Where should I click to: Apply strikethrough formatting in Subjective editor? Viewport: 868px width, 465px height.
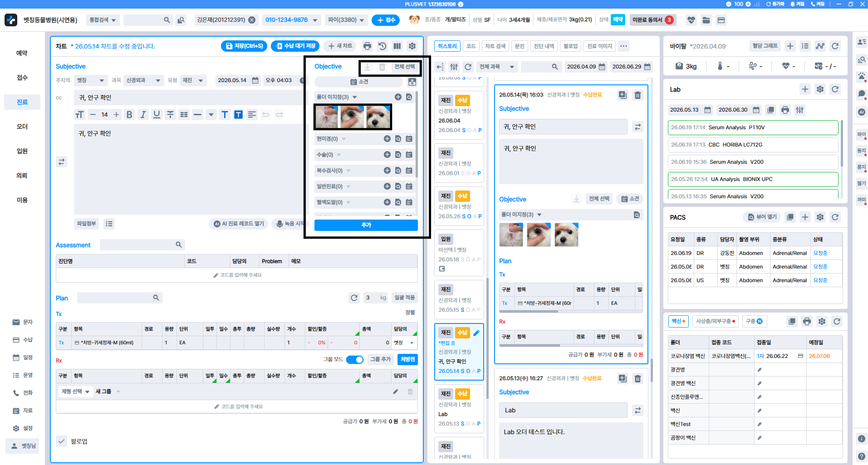[x=170, y=114]
